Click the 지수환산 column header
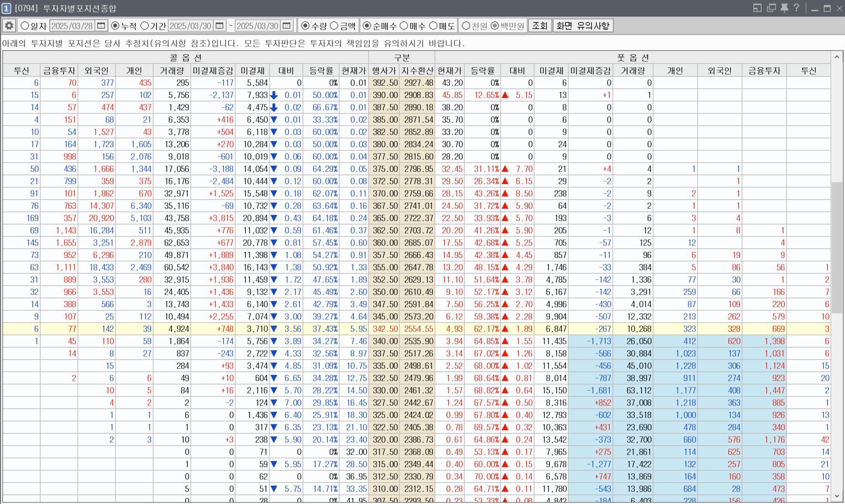 (x=417, y=71)
